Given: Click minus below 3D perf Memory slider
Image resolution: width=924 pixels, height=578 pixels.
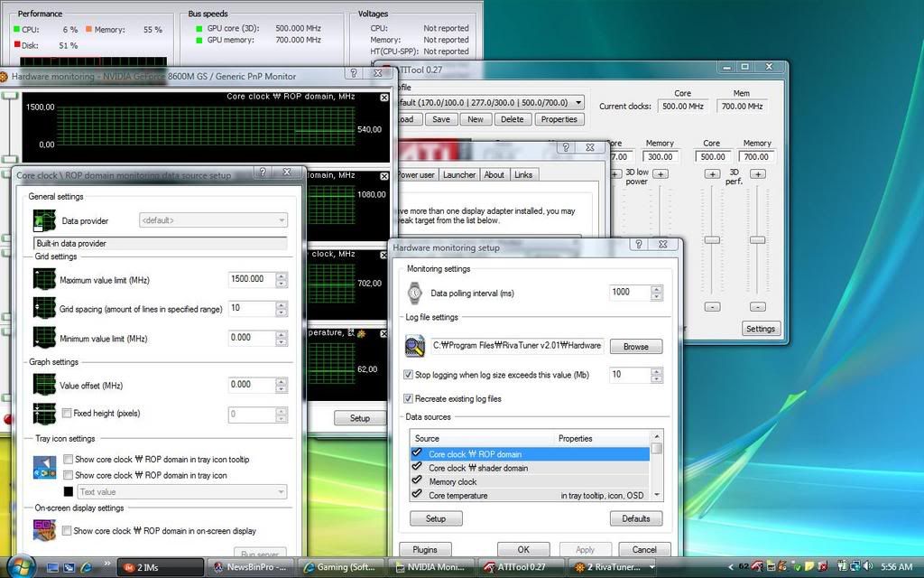Looking at the screenshot, I should (758, 307).
